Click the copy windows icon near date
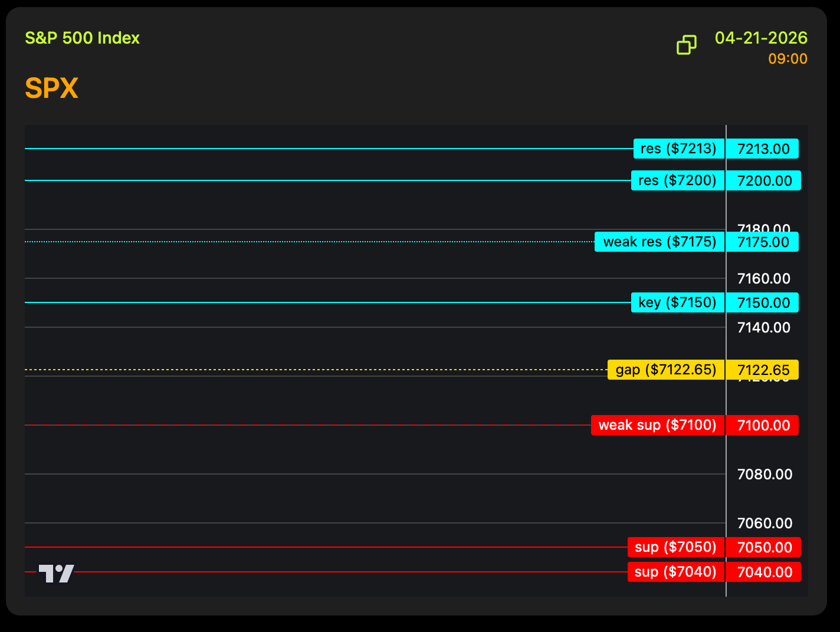 (686, 45)
